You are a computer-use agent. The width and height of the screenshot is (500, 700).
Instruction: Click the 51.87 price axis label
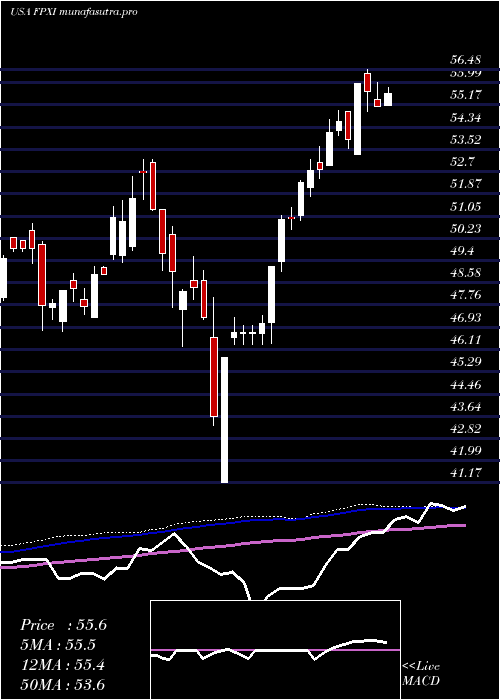pos(465,184)
